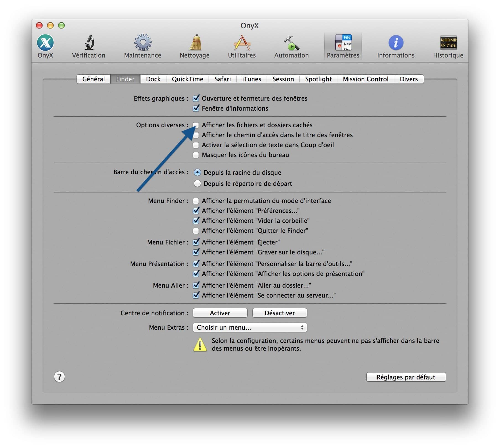Open the Maintenance gear icon

point(142,46)
